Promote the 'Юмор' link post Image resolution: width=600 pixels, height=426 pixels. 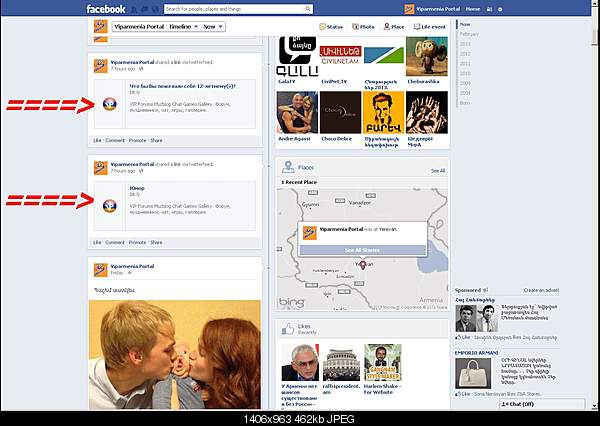click(x=137, y=242)
